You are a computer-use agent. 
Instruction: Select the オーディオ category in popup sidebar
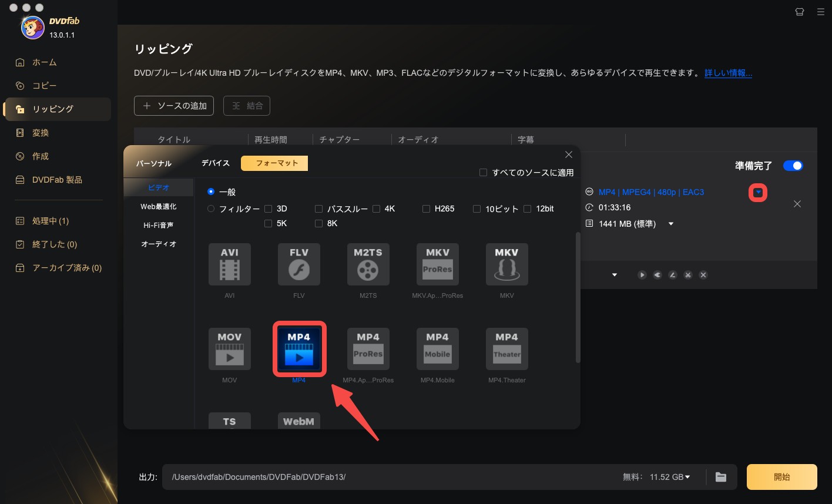pyautogui.click(x=159, y=244)
